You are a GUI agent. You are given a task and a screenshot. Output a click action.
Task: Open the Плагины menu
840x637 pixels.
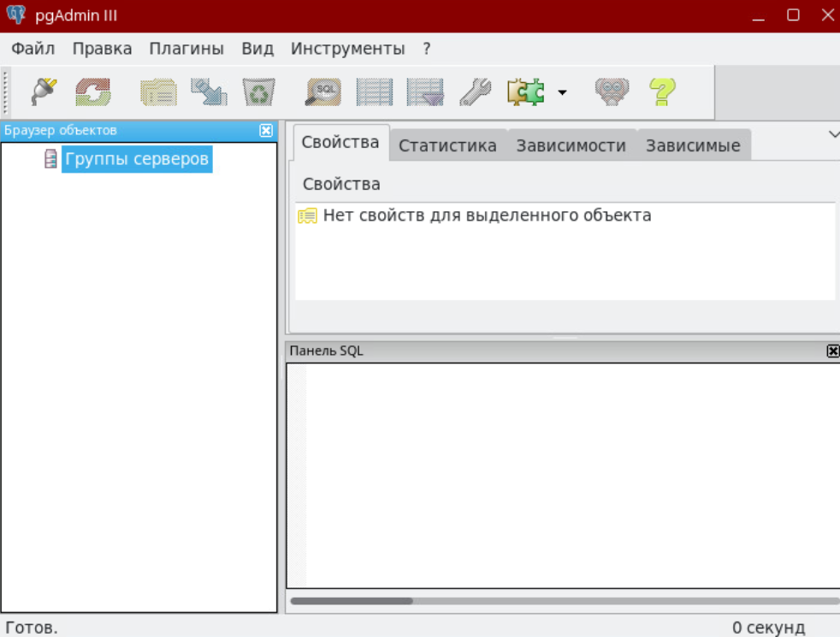click(x=186, y=49)
